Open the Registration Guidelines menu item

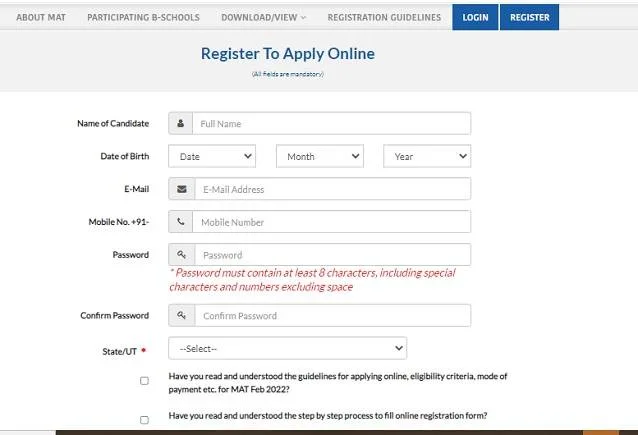(384, 18)
